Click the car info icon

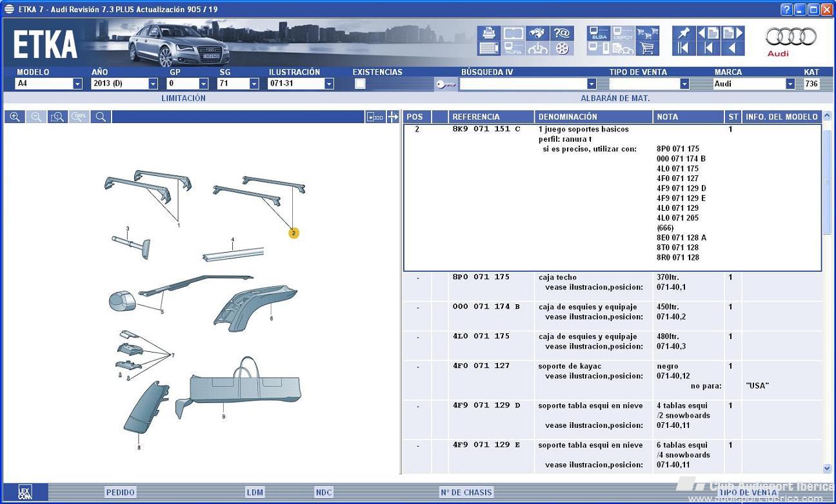click(537, 48)
